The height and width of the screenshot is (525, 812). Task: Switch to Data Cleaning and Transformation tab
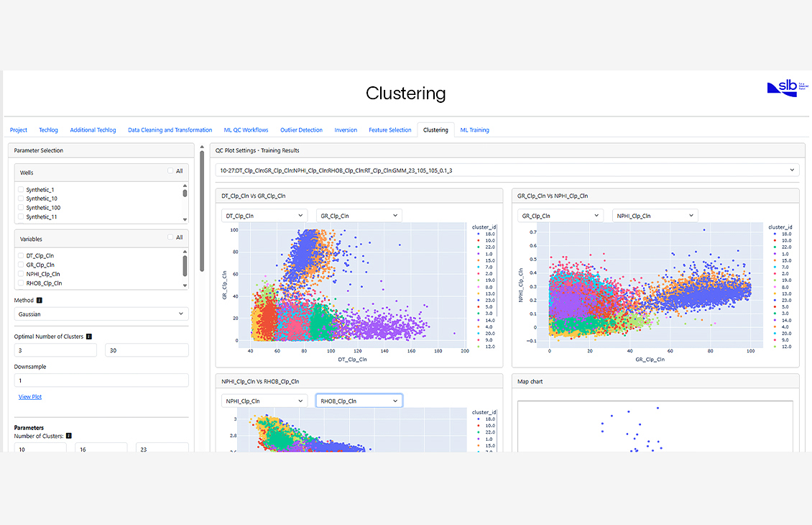click(170, 130)
